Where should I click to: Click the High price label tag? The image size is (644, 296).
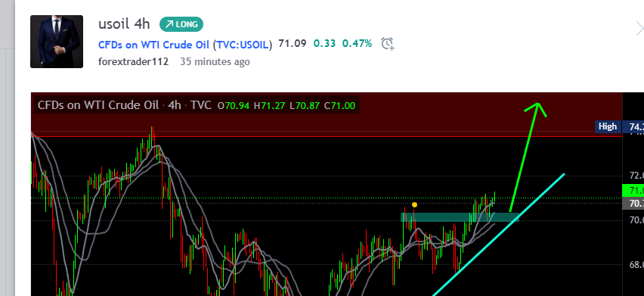[x=608, y=126]
